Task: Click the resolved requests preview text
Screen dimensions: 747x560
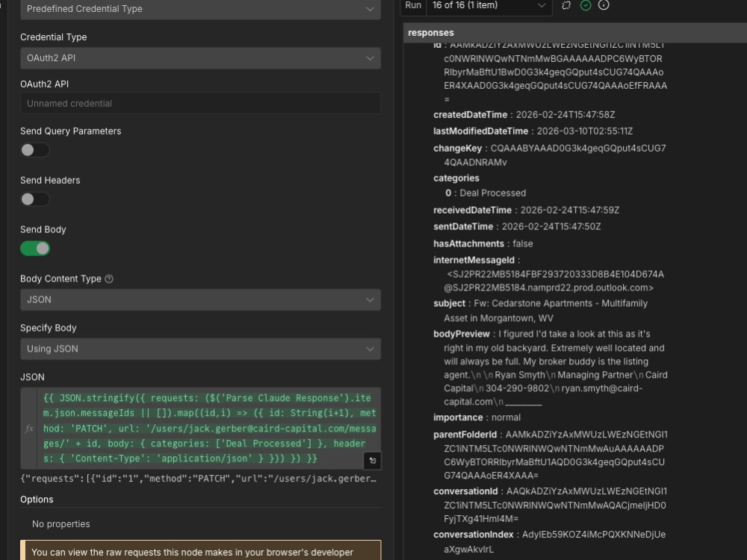Action: tap(198, 479)
